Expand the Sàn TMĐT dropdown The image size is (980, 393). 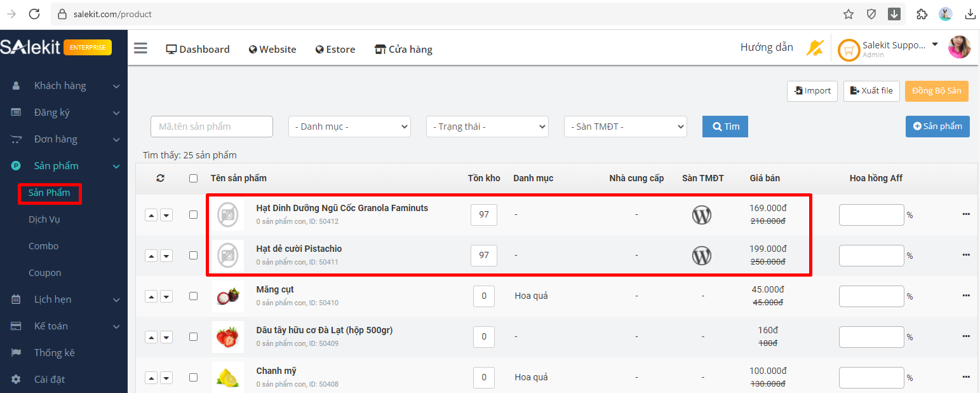625,127
